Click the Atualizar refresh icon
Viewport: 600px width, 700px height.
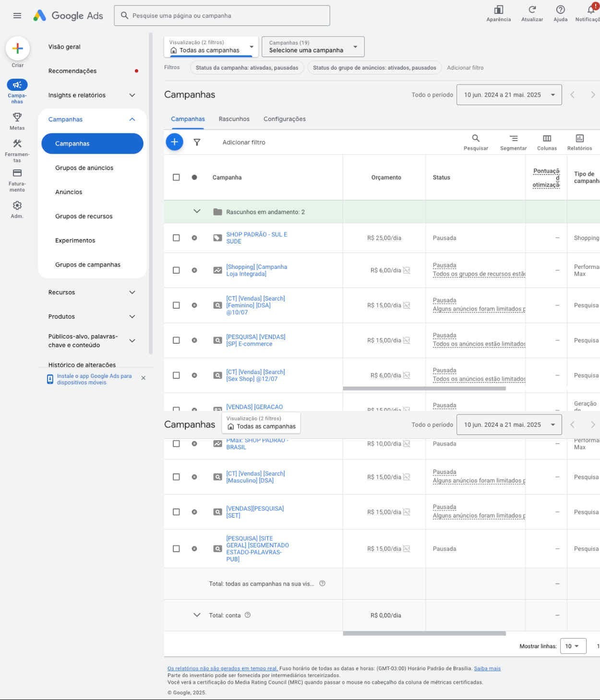click(x=532, y=10)
